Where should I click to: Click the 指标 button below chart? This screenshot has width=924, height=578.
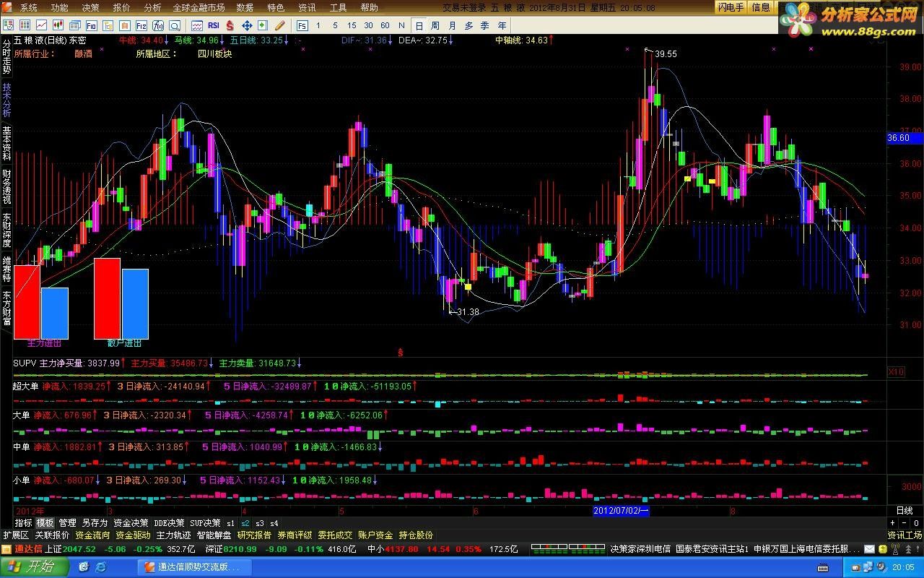coord(23,522)
